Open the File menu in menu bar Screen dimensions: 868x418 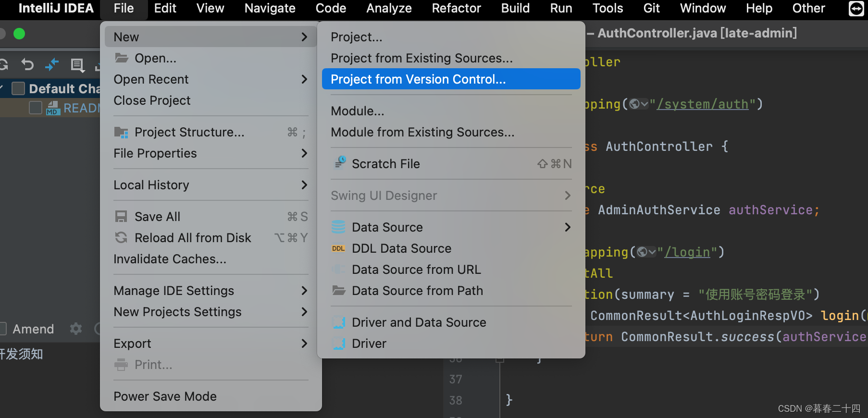click(x=124, y=8)
